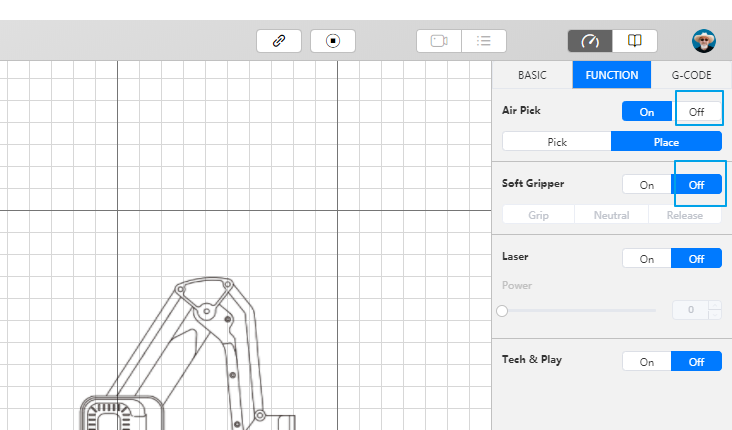Turn Air Pick Off

[697, 112]
